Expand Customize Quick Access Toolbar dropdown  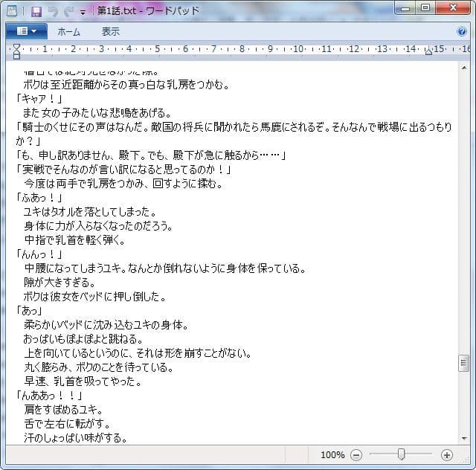(x=83, y=12)
